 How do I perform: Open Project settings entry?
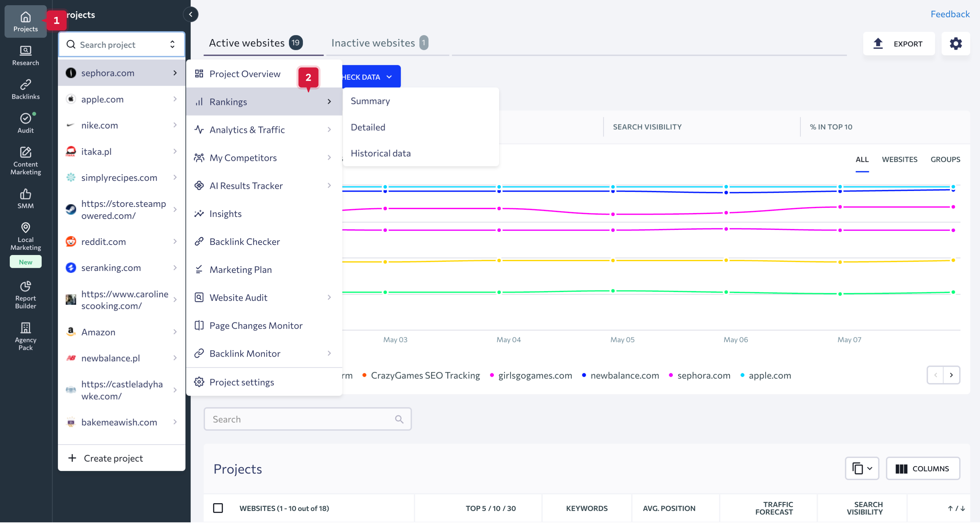point(264,382)
